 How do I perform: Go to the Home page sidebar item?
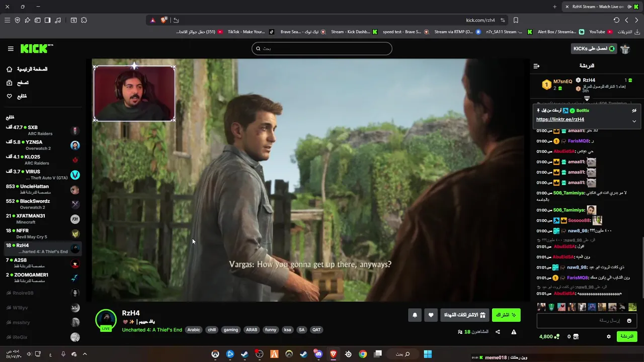pos(28,69)
